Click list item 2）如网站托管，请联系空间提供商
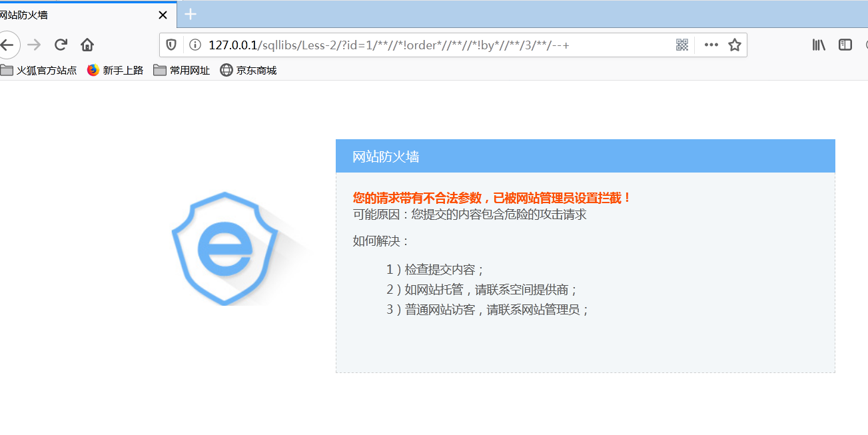868x435 pixels. coord(482,290)
